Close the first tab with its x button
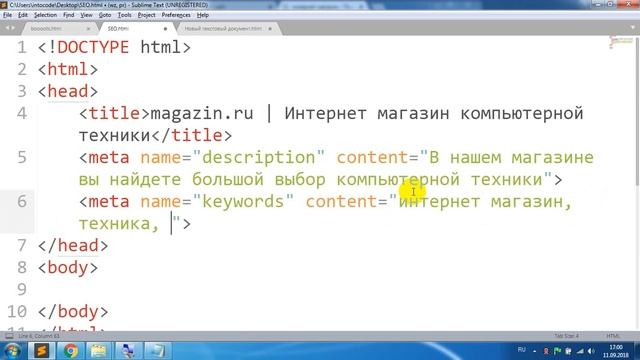640x360 pixels. [89, 29]
